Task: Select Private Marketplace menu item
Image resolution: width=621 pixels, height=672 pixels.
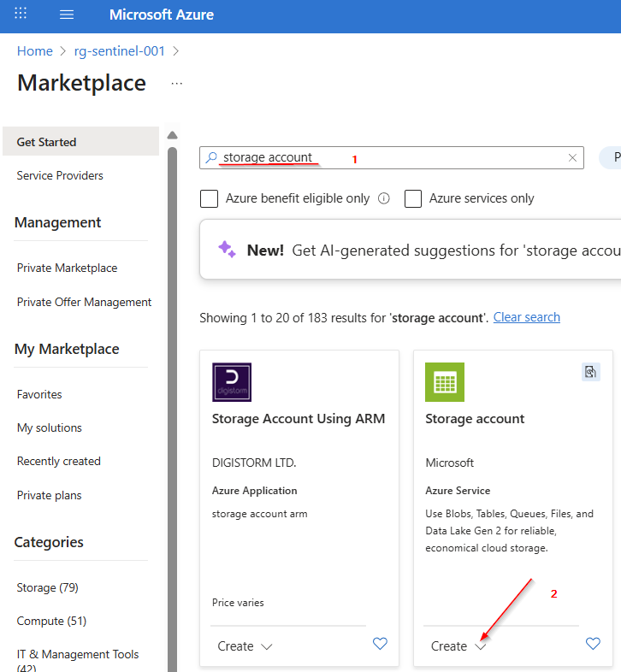Action: (x=67, y=268)
